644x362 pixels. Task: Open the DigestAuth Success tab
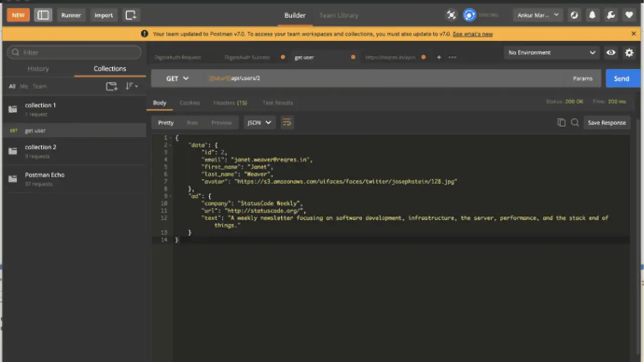(247, 57)
